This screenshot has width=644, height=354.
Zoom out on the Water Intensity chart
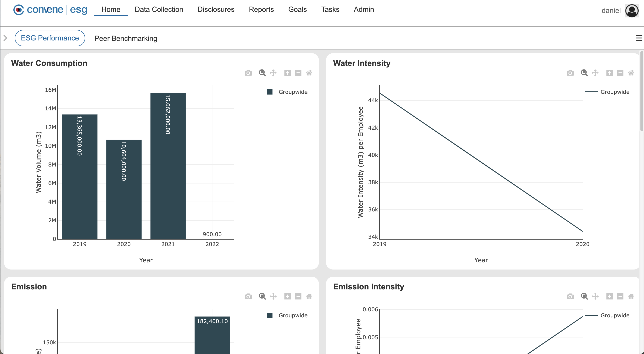coord(620,73)
